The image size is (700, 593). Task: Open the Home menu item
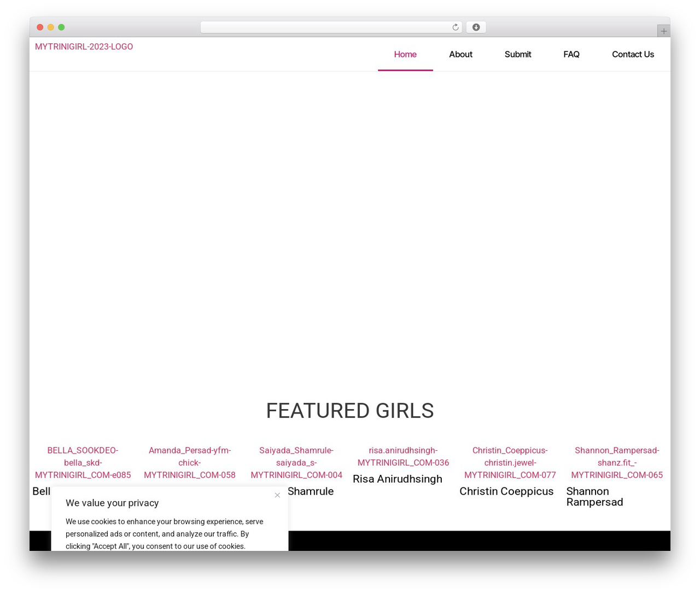point(405,54)
